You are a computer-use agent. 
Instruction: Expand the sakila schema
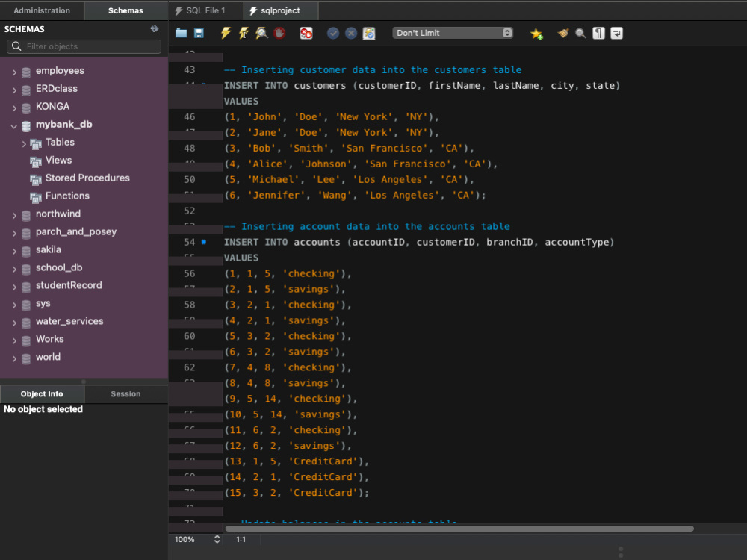pyautogui.click(x=13, y=252)
